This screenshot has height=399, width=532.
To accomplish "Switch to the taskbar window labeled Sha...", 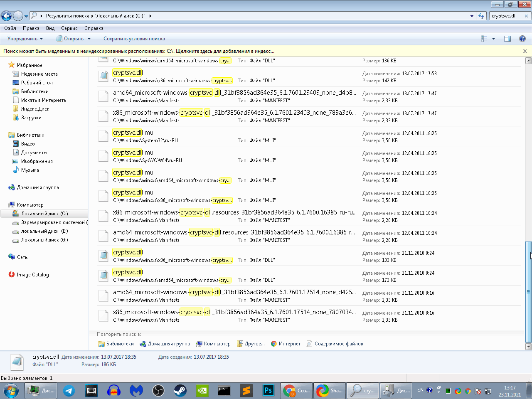I will point(329,391).
